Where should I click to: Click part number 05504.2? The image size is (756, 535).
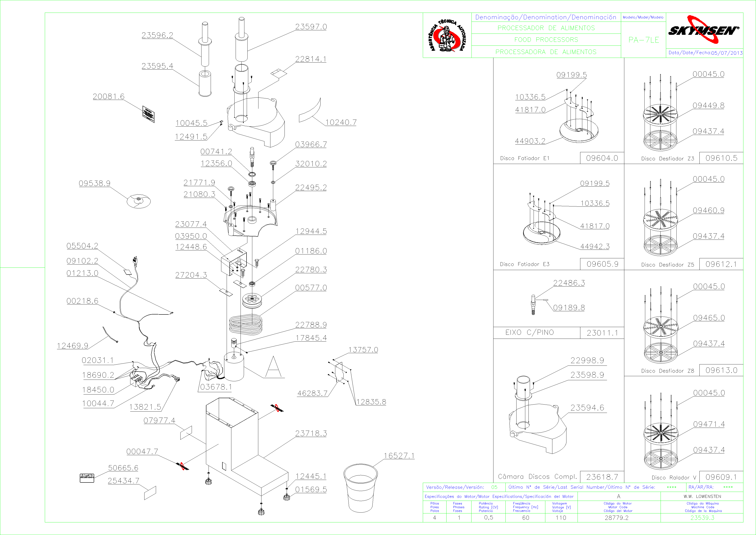coord(82,246)
